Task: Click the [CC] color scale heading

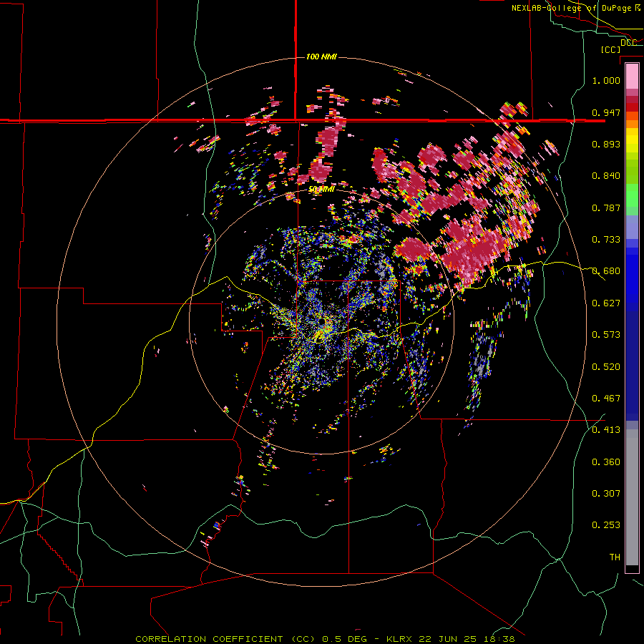Action: pos(610,49)
